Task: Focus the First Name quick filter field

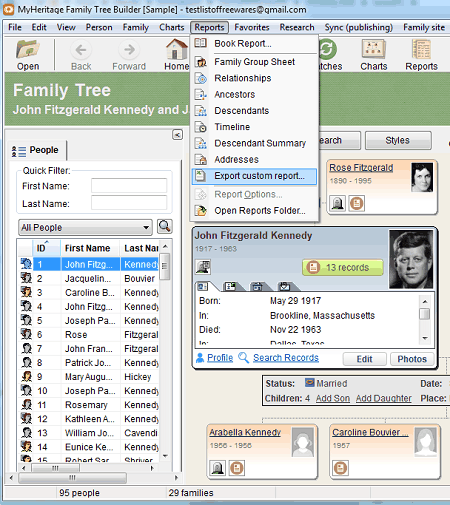Action: click(129, 186)
